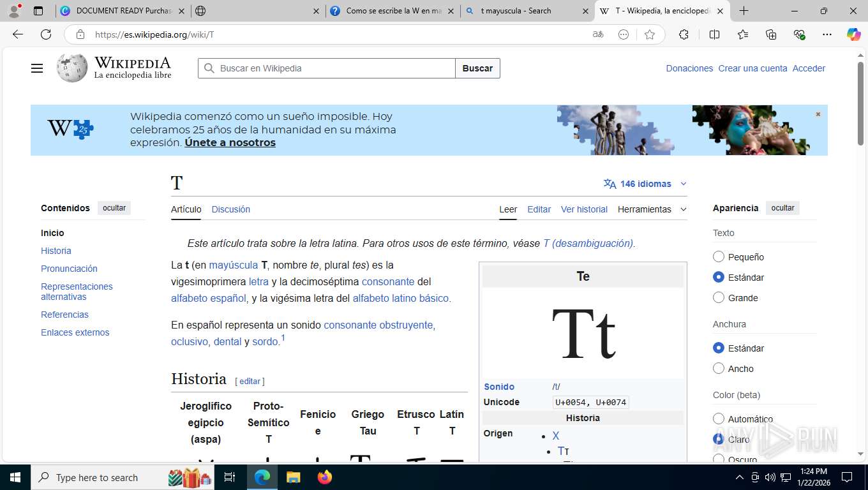868x490 pixels.
Task: Go back with the browser arrow
Action: (18, 34)
